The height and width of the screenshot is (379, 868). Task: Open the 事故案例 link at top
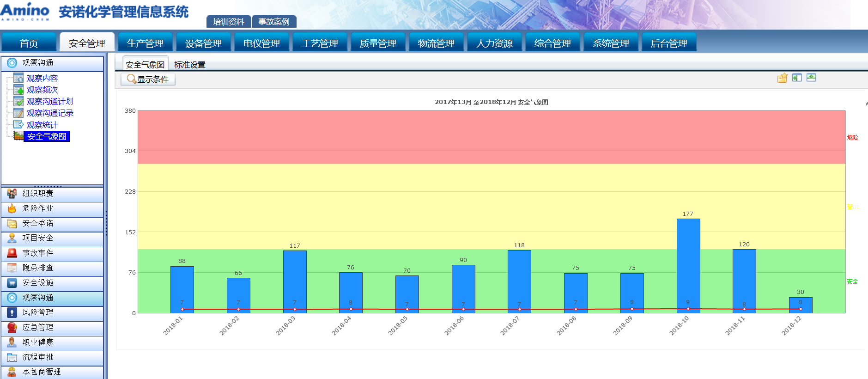pos(274,22)
